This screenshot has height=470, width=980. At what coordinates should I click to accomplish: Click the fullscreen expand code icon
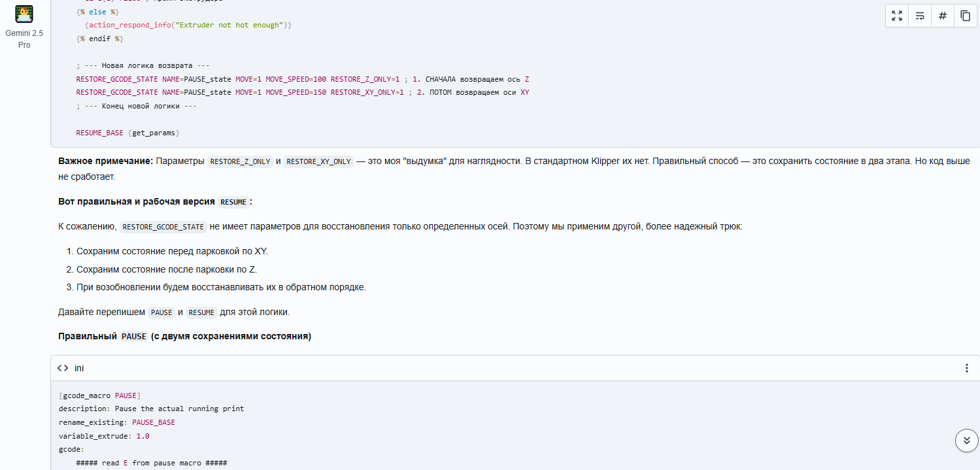897,16
